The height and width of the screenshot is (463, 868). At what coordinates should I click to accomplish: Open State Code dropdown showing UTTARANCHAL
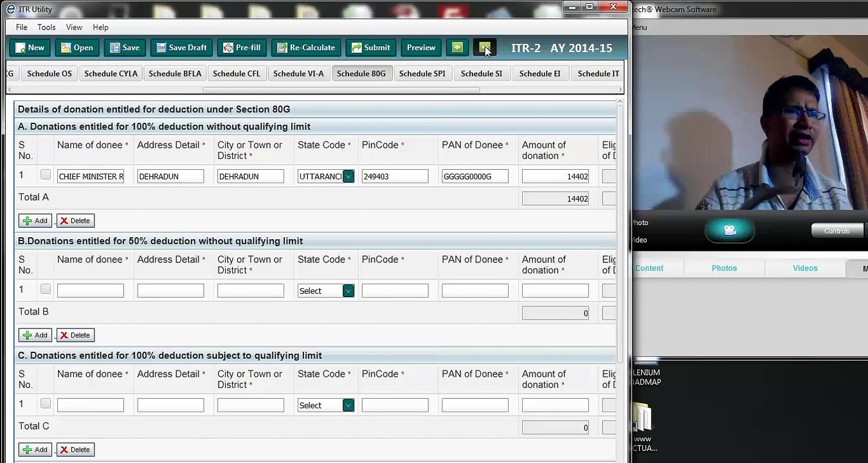click(348, 176)
